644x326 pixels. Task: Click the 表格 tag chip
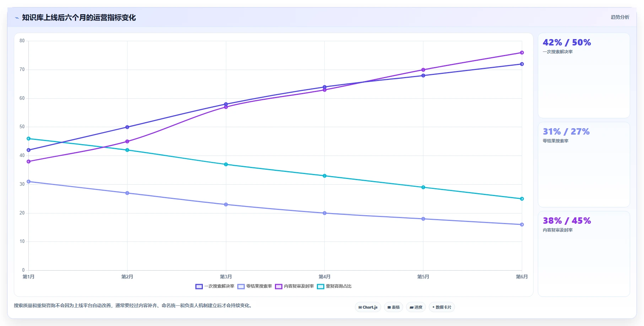point(394,307)
